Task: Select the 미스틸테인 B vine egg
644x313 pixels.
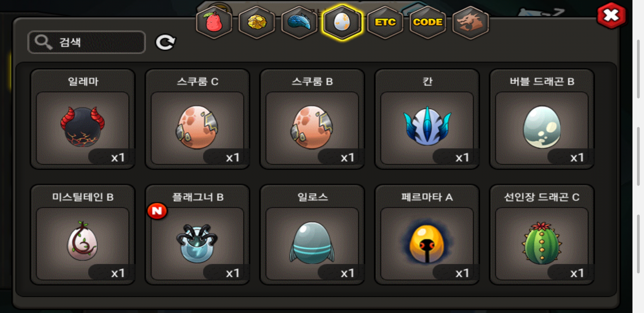Action: 83,235
